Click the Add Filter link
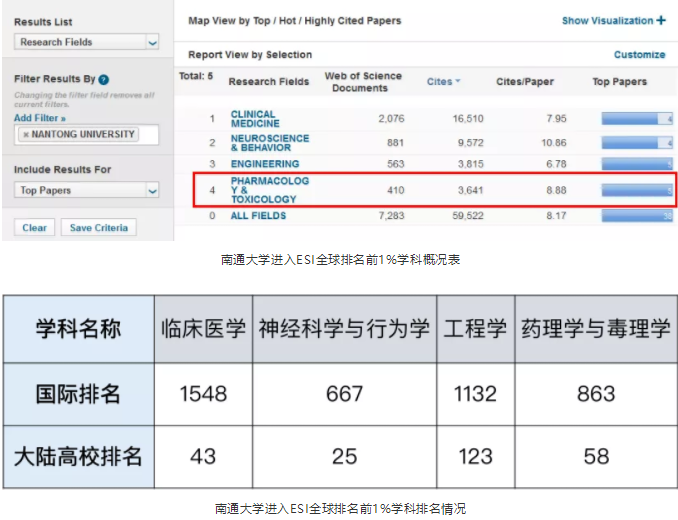 tap(40, 118)
